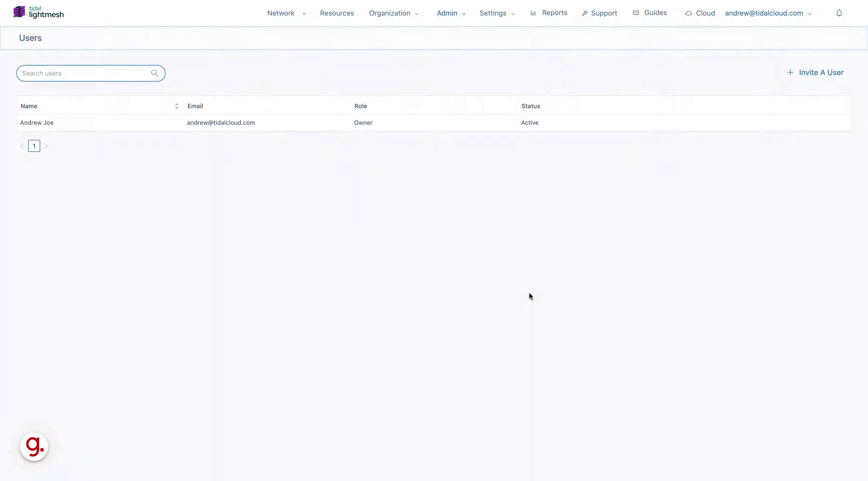The height and width of the screenshot is (481, 868).
Task: Click the Tidal Lightmesh logo
Action: click(38, 12)
